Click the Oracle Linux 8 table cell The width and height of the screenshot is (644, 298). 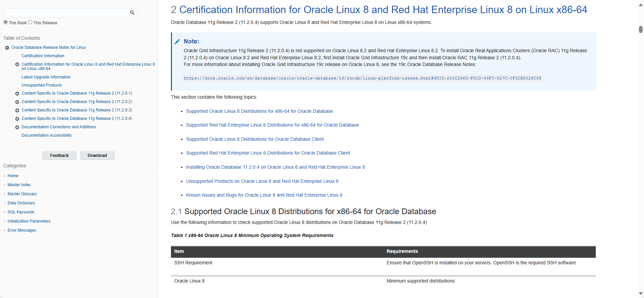pos(189,281)
